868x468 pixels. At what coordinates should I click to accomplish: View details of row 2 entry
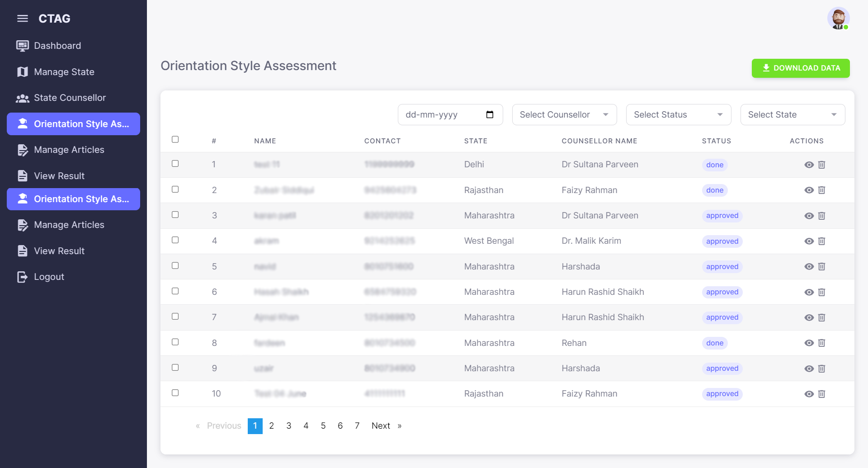(809, 190)
